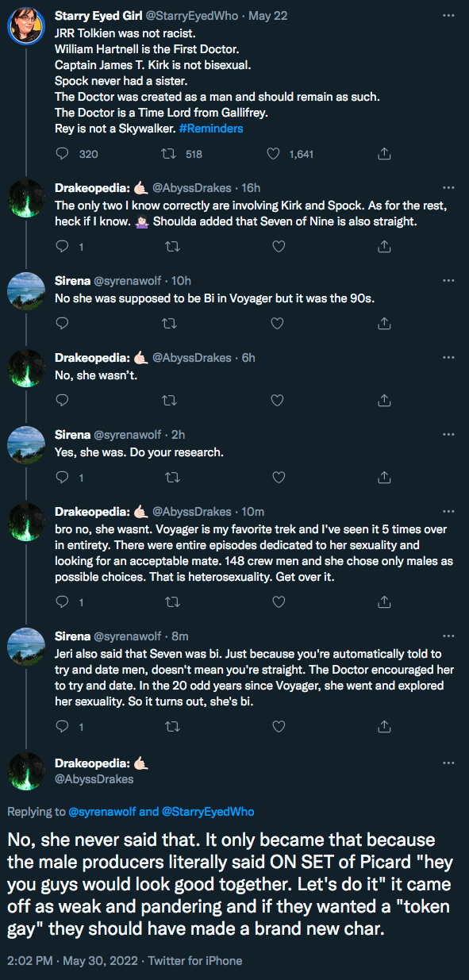This screenshot has height=980, width=469.
Task: Open Starry Eyed Girl's profile picture
Action: click(26, 26)
